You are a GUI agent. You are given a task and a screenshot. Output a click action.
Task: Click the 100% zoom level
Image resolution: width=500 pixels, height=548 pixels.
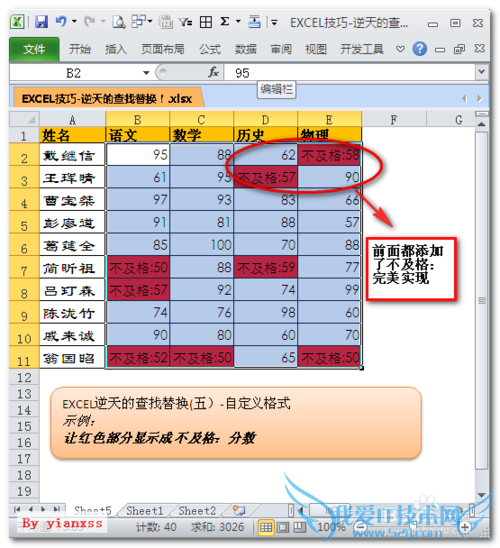[x=331, y=527]
